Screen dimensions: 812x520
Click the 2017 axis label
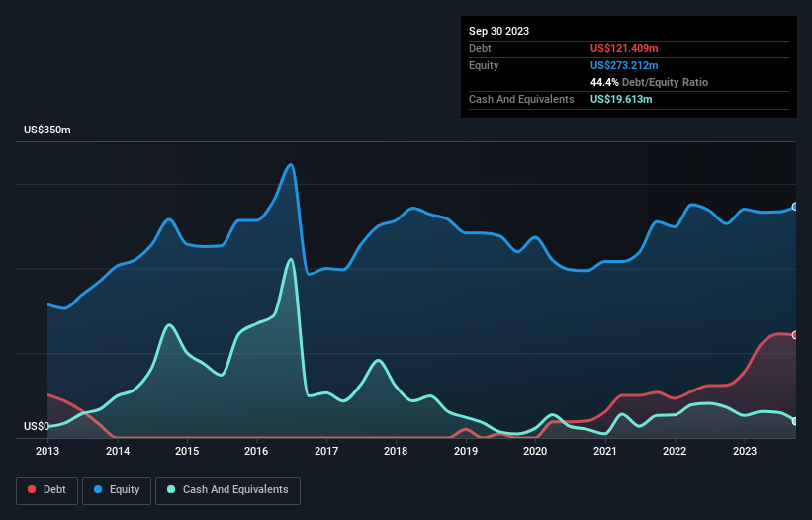[326, 451]
